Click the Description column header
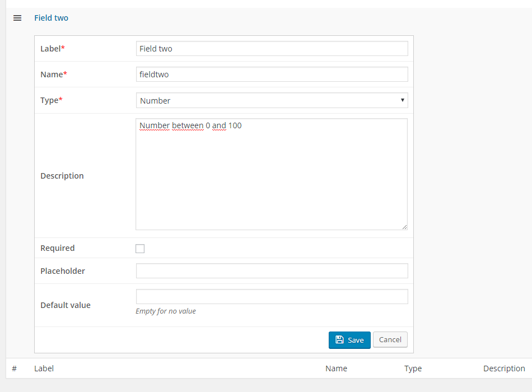This screenshot has width=532, height=392. pyautogui.click(x=504, y=368)
